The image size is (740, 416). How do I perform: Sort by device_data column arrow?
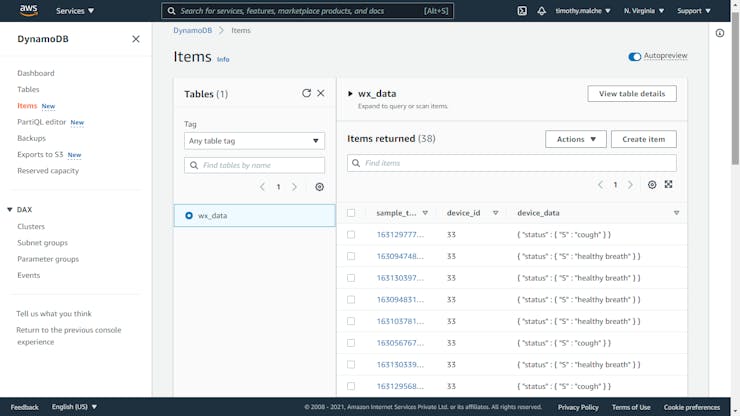(676, 213)
